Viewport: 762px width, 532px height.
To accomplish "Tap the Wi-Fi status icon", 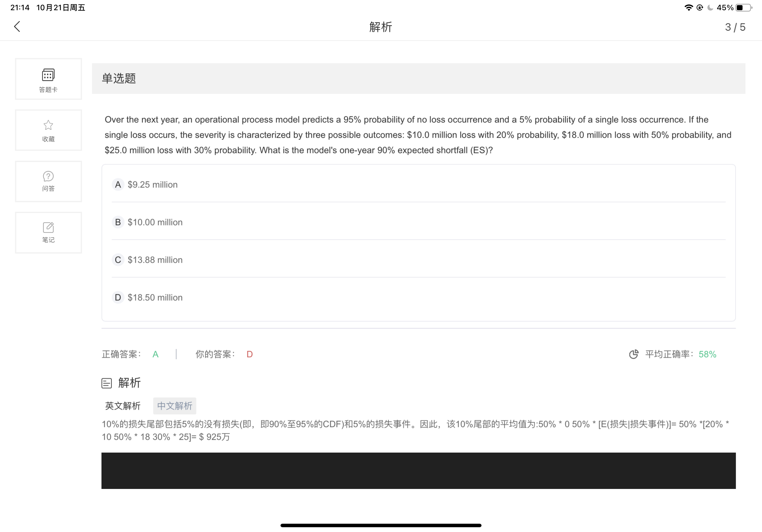I will 689,8.
